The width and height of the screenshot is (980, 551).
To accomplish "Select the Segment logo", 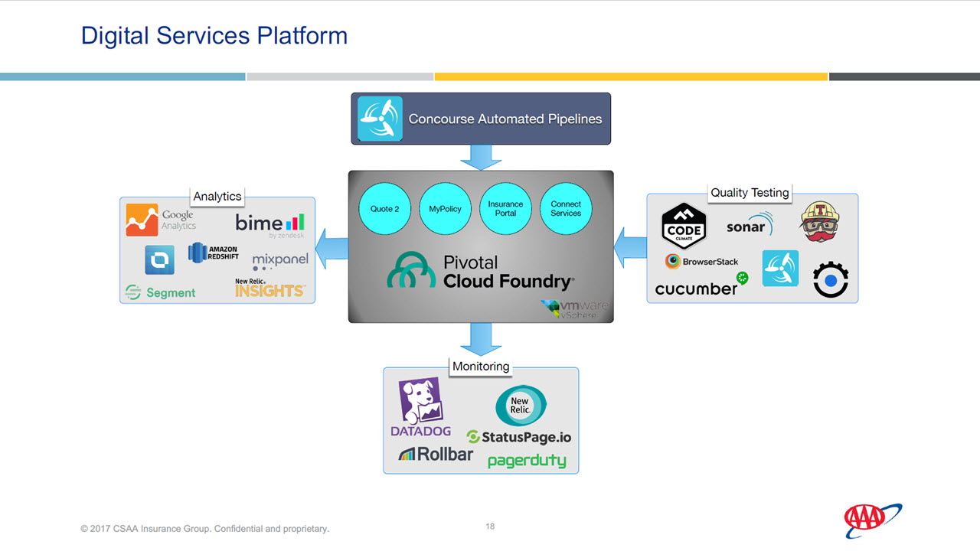I will pyautogui.click(x=160, y=292).
